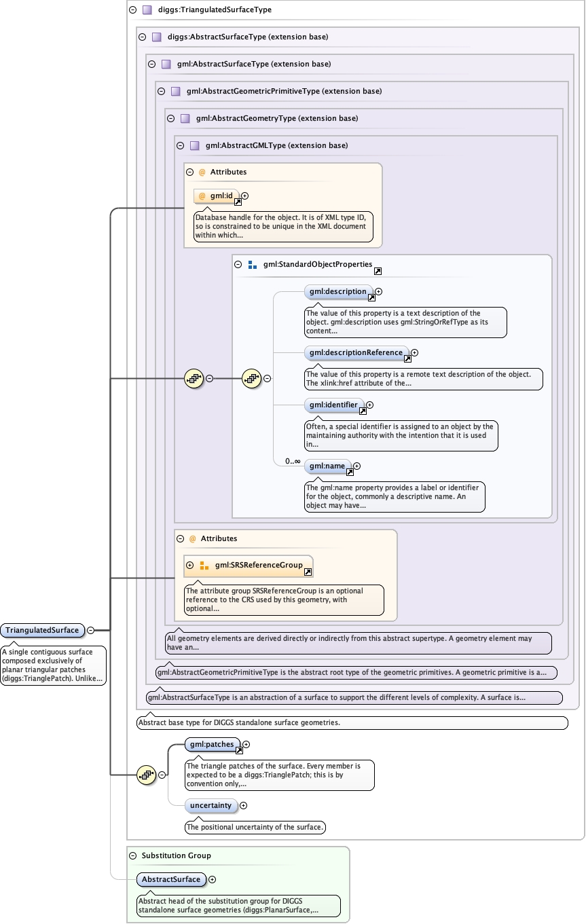Collapse the Attributes box containing gml:SRSReferenceGroup

(180, 538)
